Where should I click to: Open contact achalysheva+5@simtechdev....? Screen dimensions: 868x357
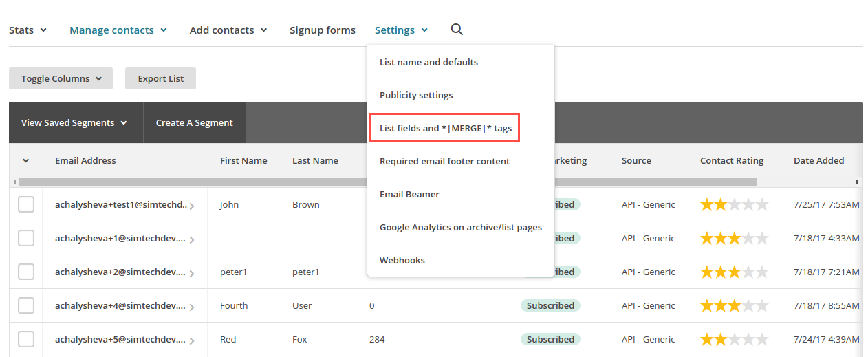coord(120,339)
